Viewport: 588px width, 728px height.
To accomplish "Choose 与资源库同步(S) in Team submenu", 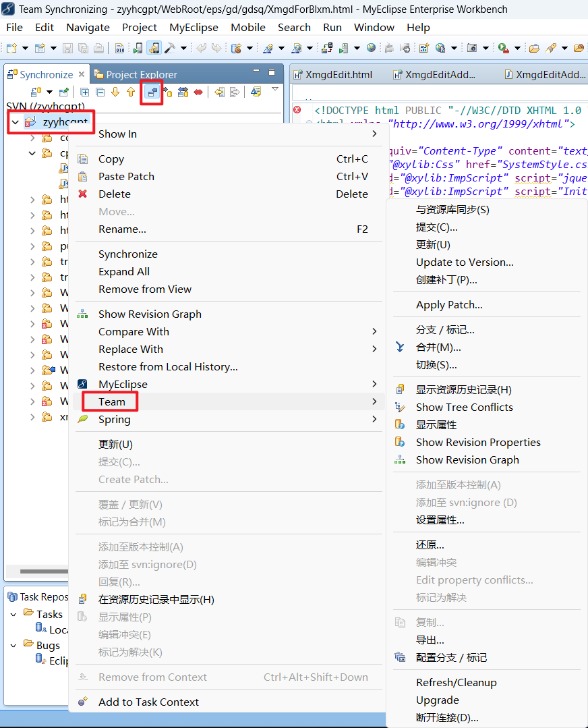I will tap(488, 209).
